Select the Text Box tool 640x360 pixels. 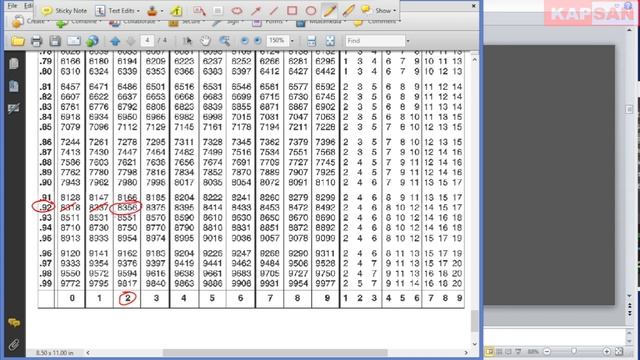point(218,11)
